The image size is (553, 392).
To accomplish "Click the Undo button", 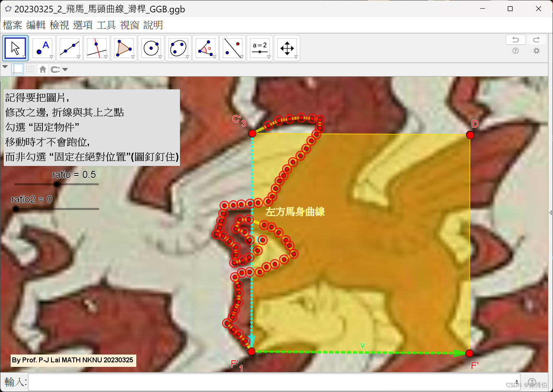I will 515,39.
